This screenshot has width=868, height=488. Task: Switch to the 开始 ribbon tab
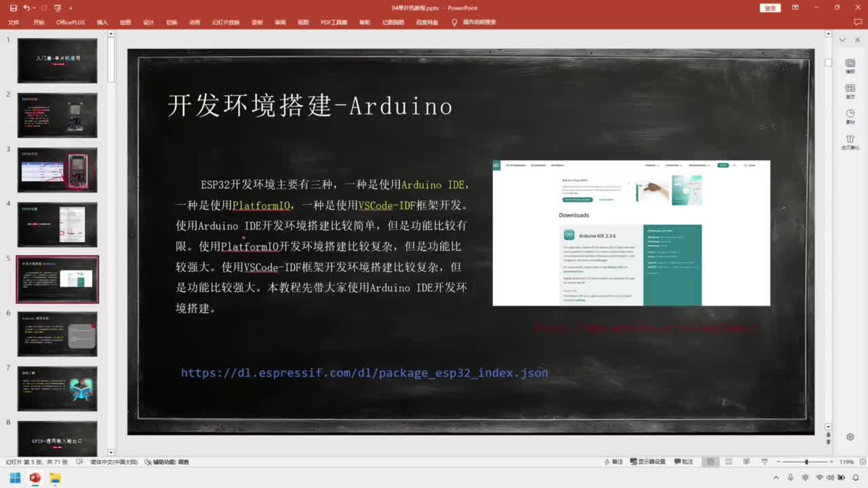pyautogui.click(x=39, y=22)
